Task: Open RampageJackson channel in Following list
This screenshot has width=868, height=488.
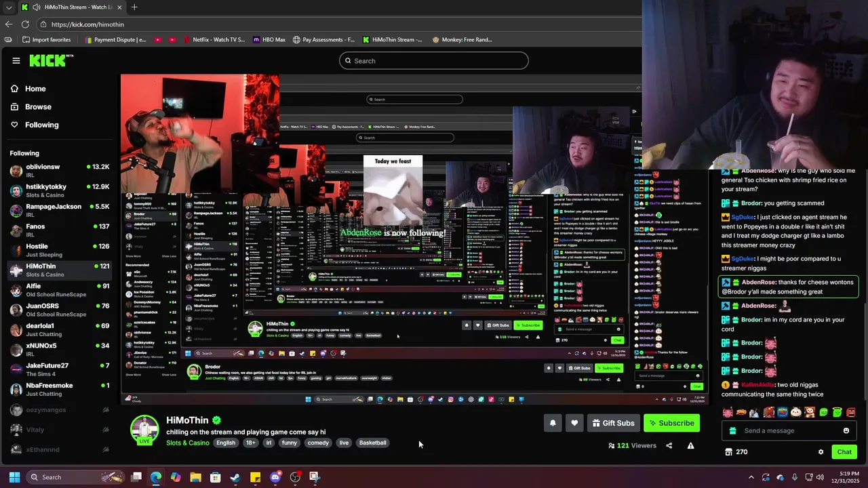Action: (x=60, y=211)
